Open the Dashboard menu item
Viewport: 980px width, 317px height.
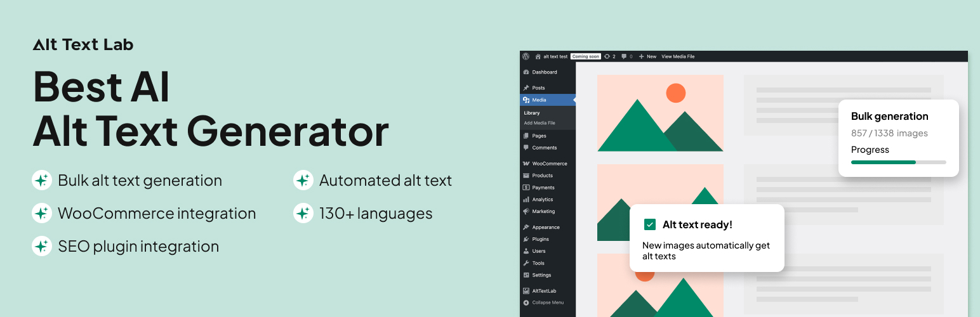tap(548, 72)
